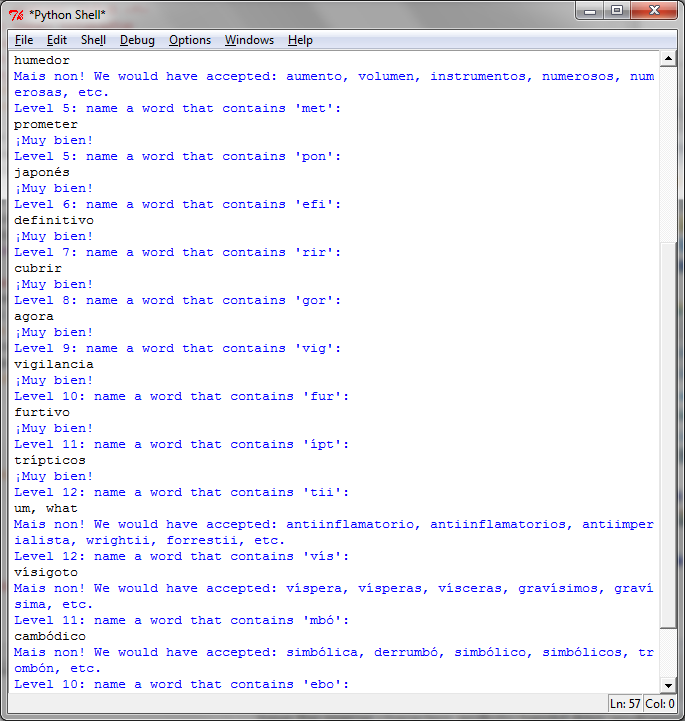This screenshot has width=685, height=721.
Task: Click the word 'humedor' at top
Action: tap(42, 60)
